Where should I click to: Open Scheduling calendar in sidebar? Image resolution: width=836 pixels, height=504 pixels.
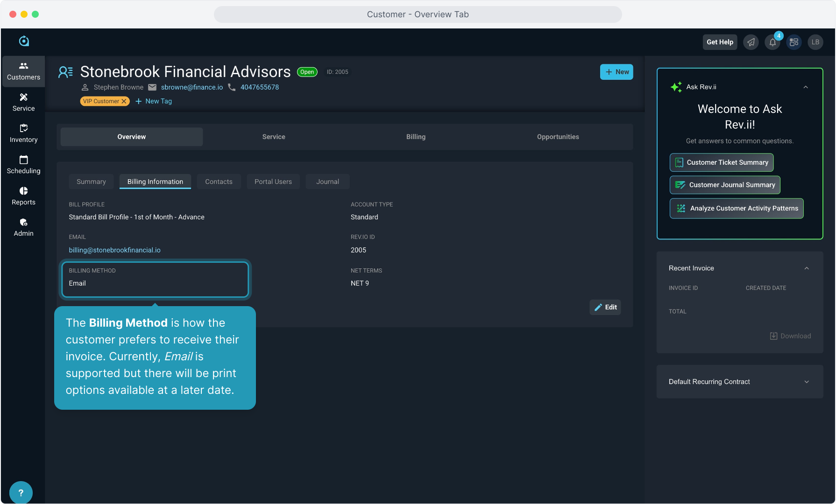[x=23, y=165]
